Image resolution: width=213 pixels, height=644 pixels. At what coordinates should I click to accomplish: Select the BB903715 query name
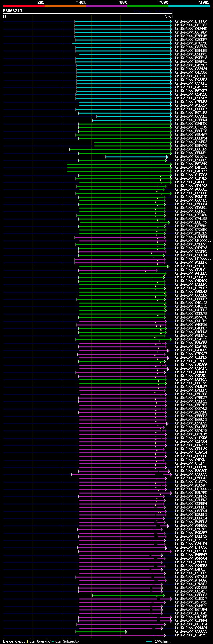coord(13,11)
